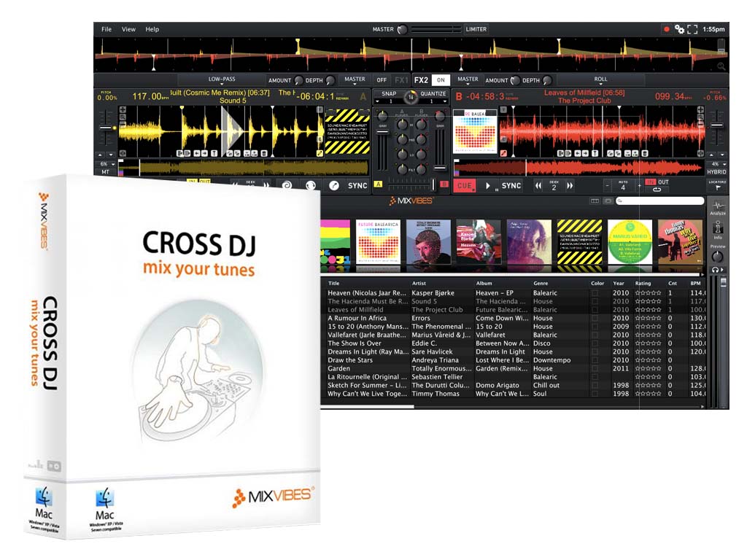
Task: Click the red record icon in top bar
Action: 666,29
